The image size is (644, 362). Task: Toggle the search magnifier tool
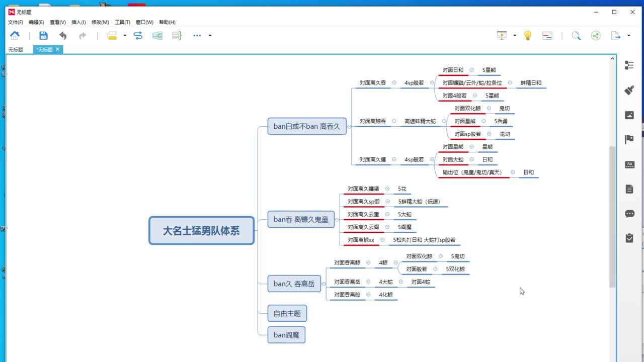(x=577, y=35)
